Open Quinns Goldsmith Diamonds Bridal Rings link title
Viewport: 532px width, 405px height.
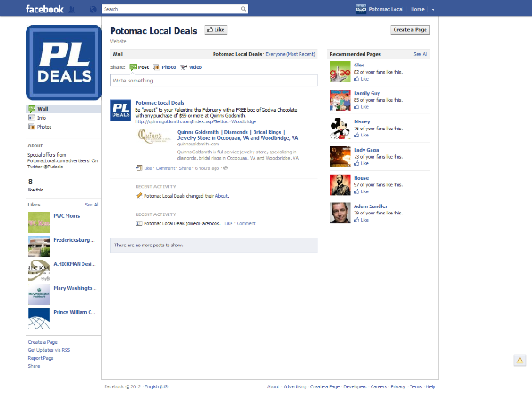click(238, 135)
